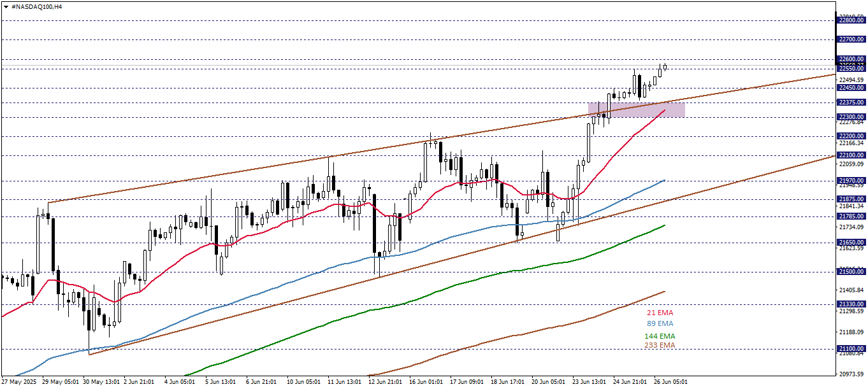Select the 21100.00 price level label

851,349
